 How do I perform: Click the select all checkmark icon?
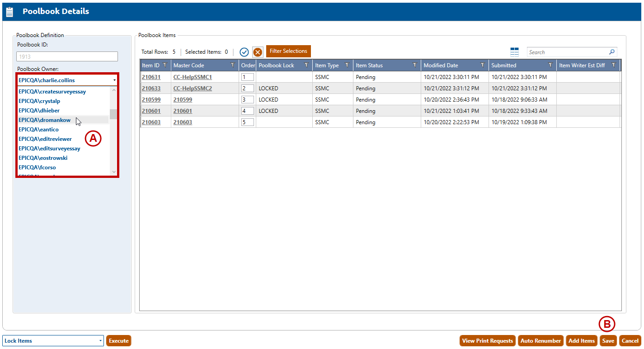coord(244,52)
